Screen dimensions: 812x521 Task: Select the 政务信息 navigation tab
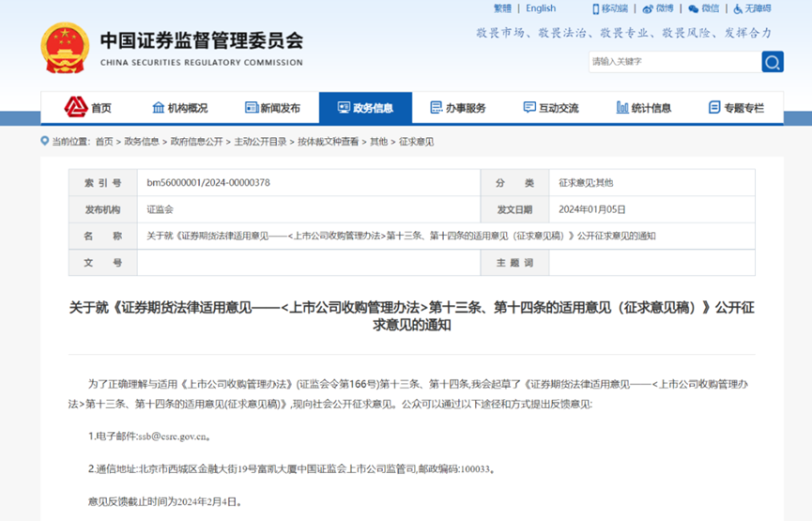tap(365, 108)
